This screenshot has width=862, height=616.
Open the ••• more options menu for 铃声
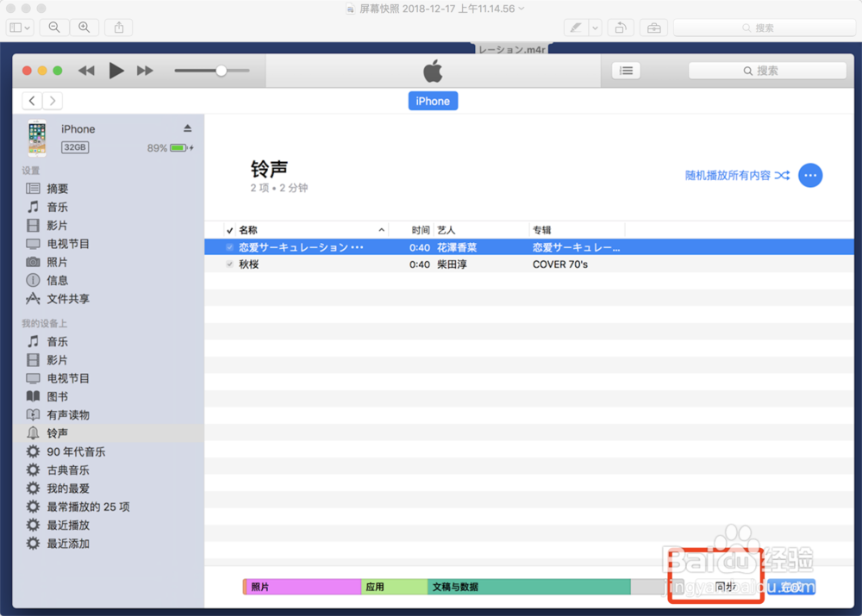tap(810, 175)
